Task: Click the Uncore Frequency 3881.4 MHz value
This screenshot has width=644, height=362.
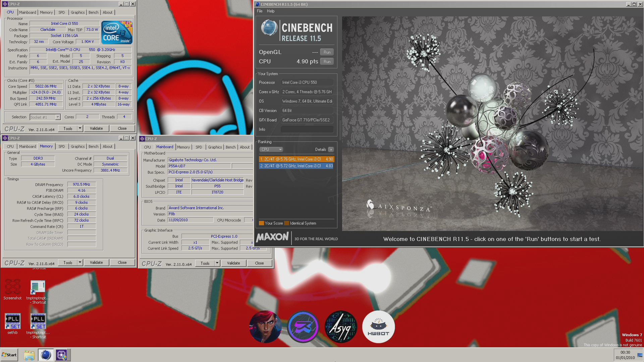Action: click(x=110, y=170)
